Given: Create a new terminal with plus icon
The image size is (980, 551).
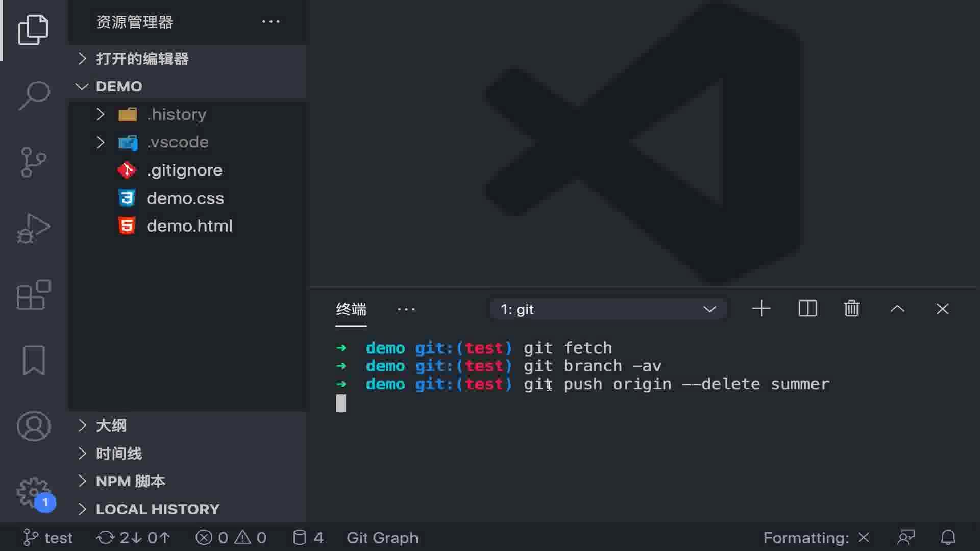Looking at the screenshot, I should 761,309.
